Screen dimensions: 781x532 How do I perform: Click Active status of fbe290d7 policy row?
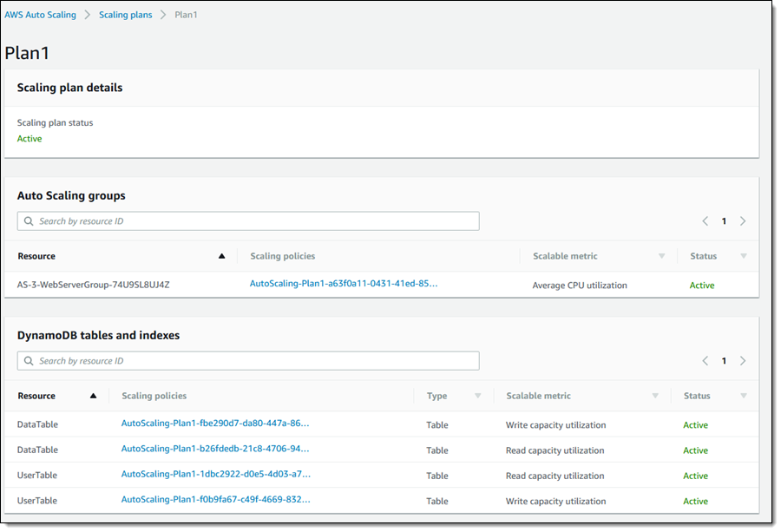[x=695, y=425]
